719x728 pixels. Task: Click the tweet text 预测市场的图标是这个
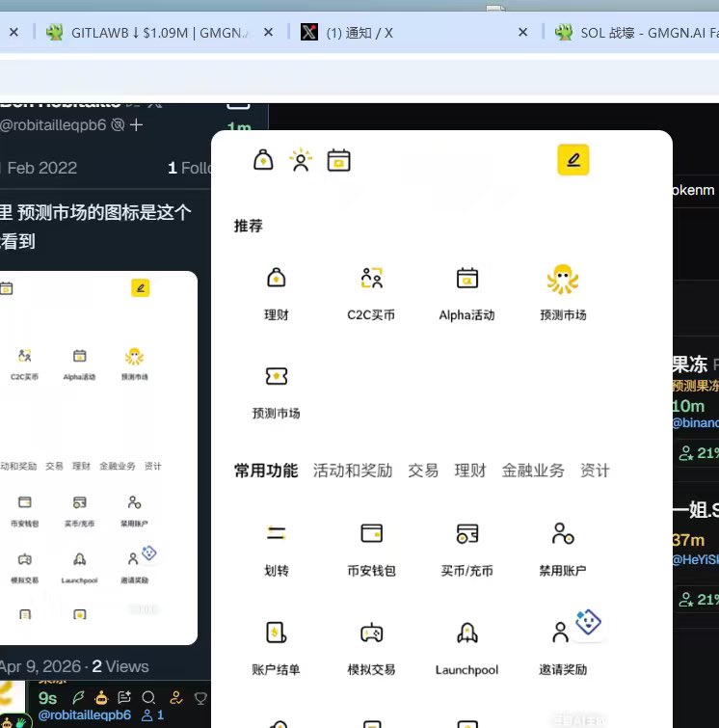(x=104, y=212)
